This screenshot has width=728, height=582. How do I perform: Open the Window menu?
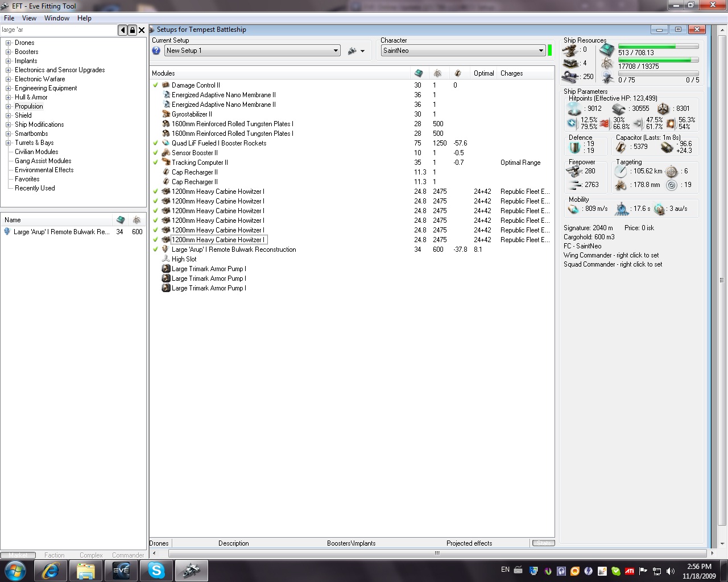[x=57, y=18]
